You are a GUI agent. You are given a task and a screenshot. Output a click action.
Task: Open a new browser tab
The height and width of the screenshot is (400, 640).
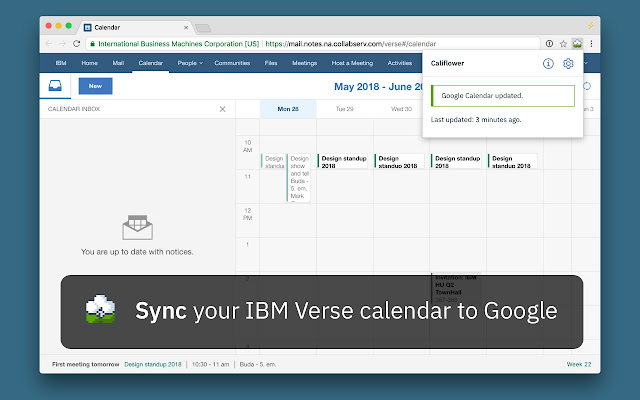[x=203, y=28]
